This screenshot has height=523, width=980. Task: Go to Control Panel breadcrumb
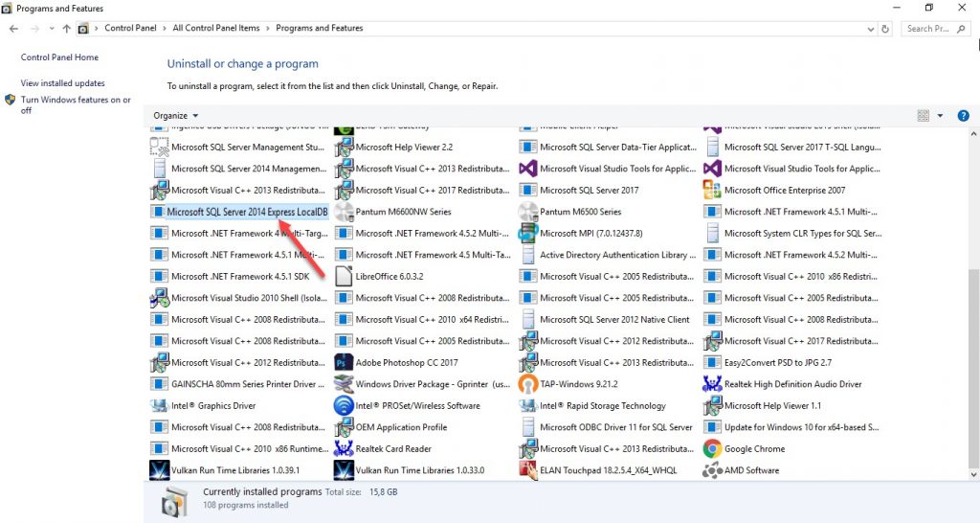pos(130,28)
